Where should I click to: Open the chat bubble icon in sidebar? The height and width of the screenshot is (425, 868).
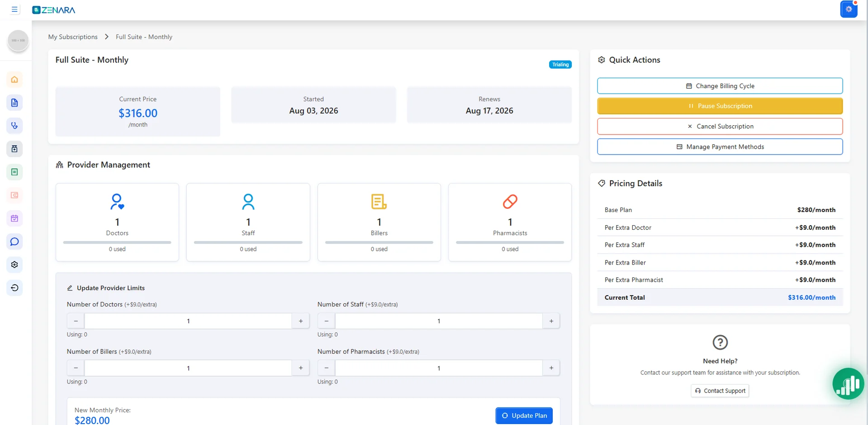click(x=14, y=241)
